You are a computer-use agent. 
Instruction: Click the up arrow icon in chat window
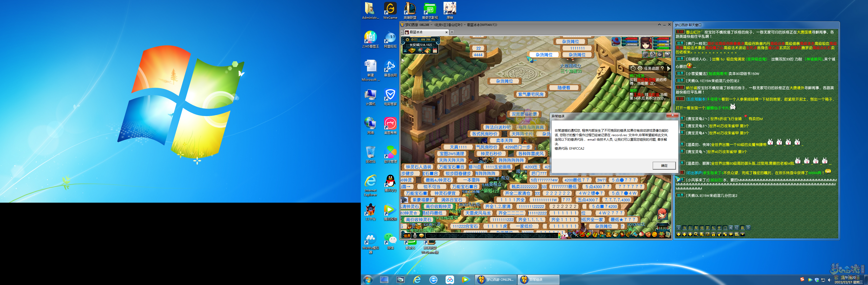click(684, 235)
